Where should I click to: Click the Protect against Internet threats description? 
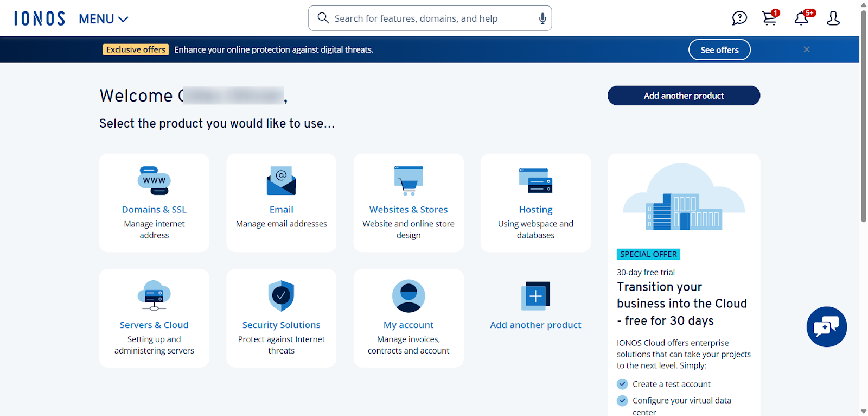point(281,345)
